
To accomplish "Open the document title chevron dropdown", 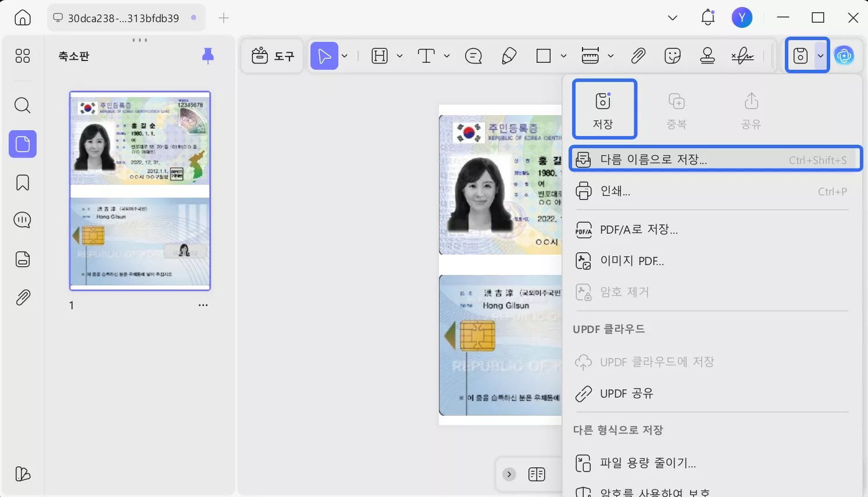I will pyautogui.click(x=672, y=17).
